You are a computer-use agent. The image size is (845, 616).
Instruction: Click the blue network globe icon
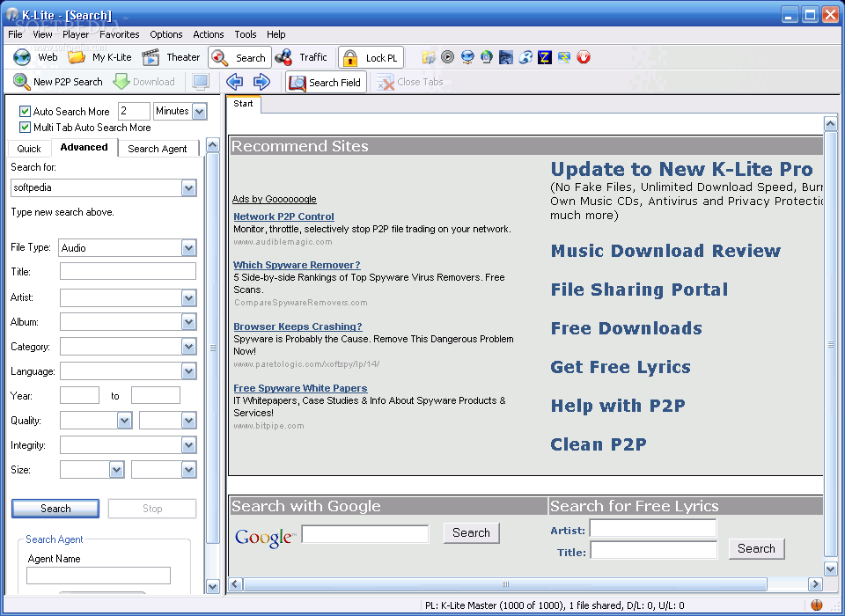point(467,57)
